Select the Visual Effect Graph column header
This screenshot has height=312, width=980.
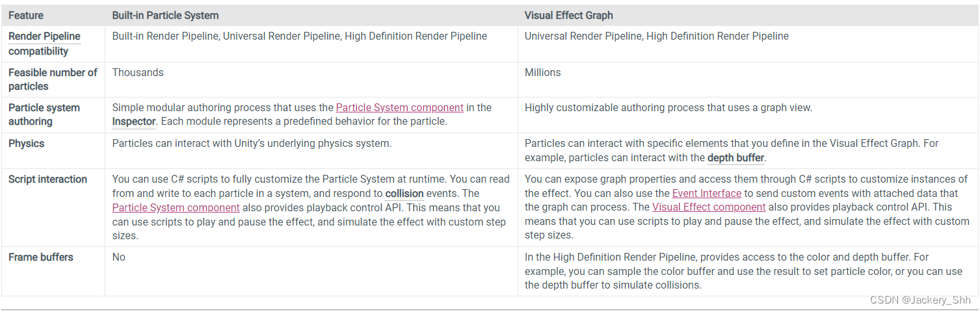[569, 16]
